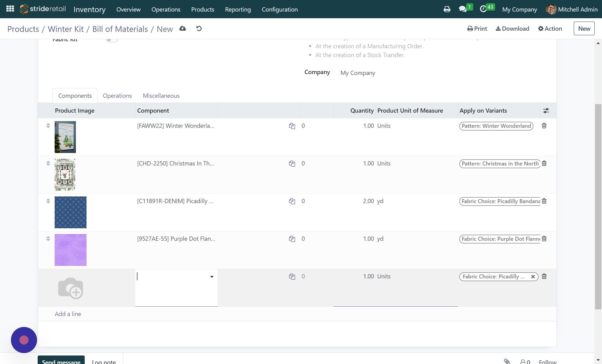
Task: Click the followers count icon
Action: coord(525,362)
